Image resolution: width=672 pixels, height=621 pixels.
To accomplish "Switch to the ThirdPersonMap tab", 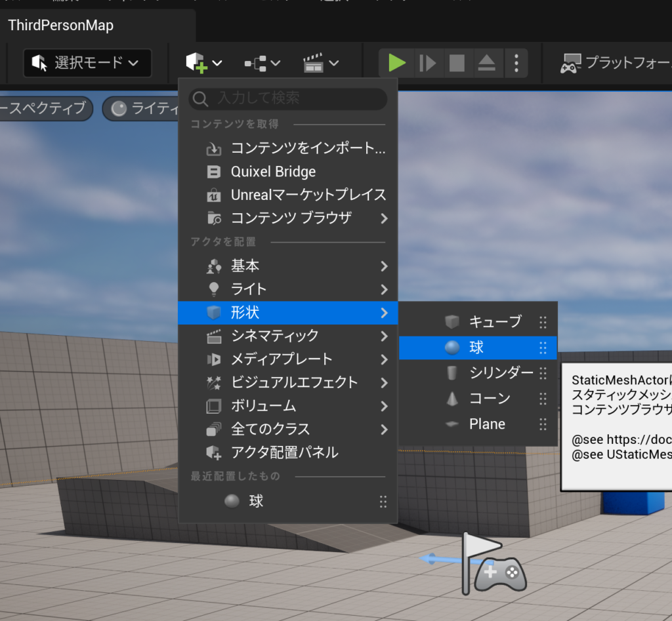I will 60,26.
